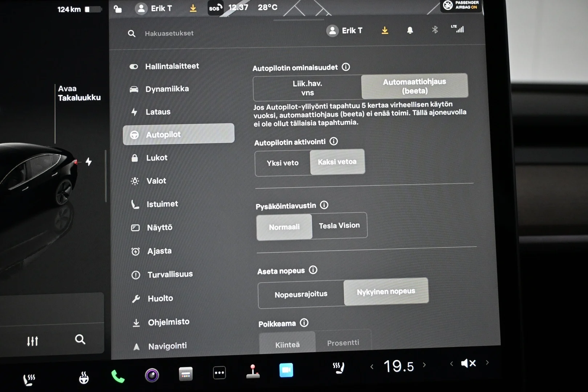Show info for Autopilotin aktivointi
The image size is (588, 392).
coord(334,141)
